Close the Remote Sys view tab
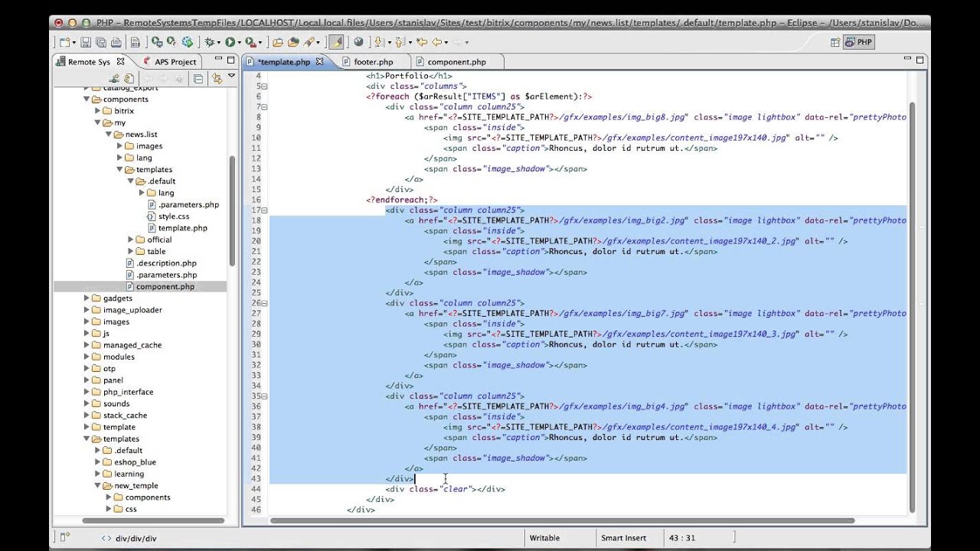 121,61
